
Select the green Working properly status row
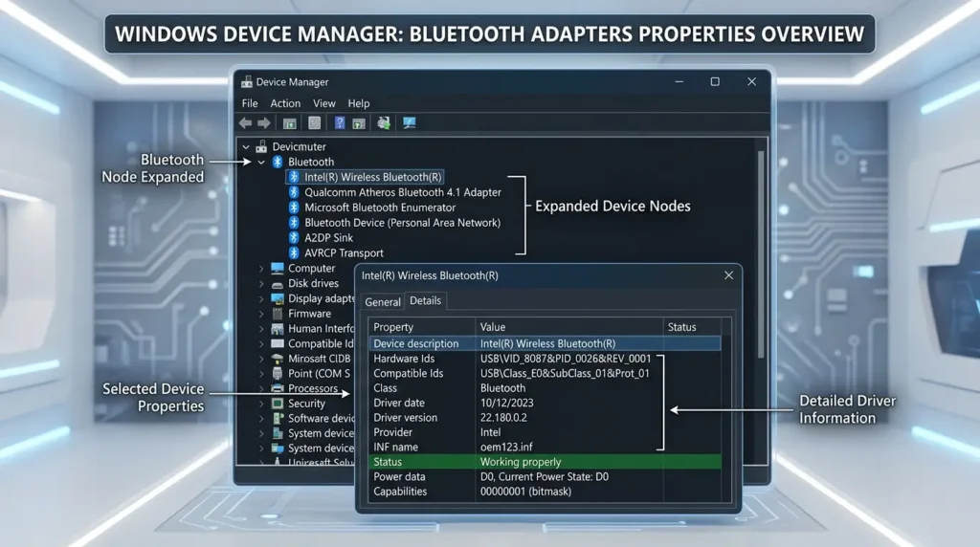[x=545, y=462]
